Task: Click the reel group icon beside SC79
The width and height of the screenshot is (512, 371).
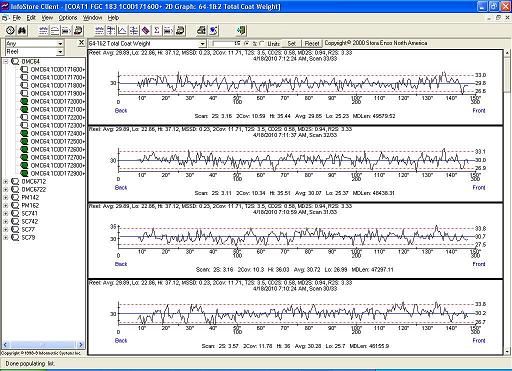Action: coord(15,237)
